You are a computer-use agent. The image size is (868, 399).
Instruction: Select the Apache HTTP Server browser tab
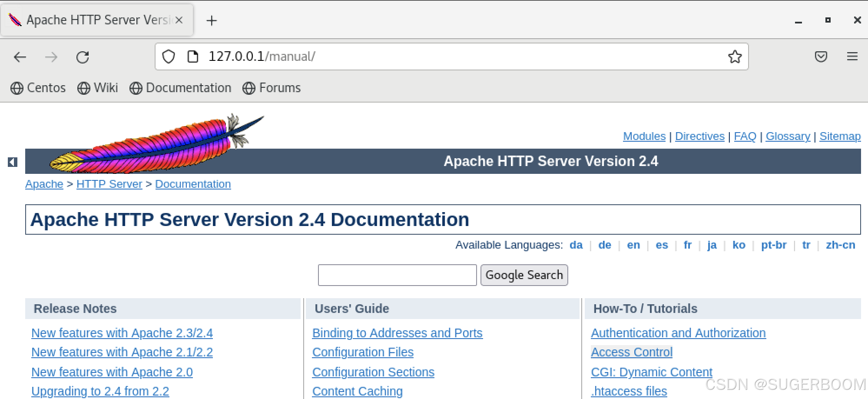pyautogui.click(x=97, y=20)
